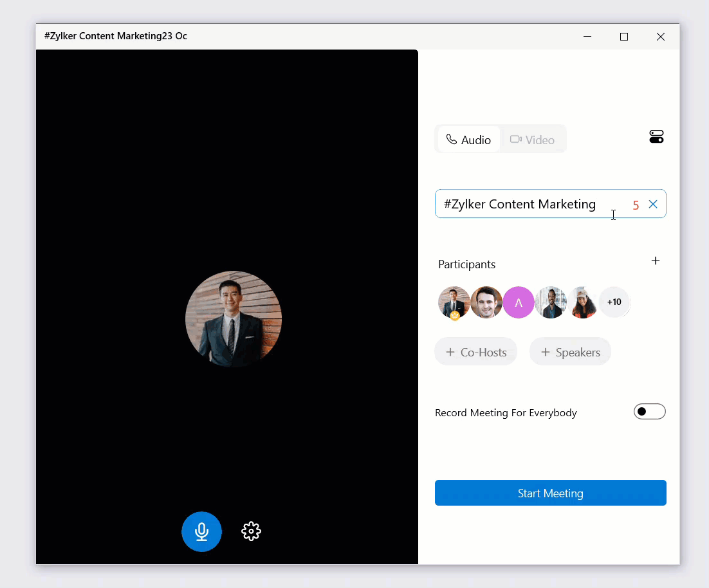Click the layout toggle icon beside Video

pyautogui.click(x=656, y=136)
